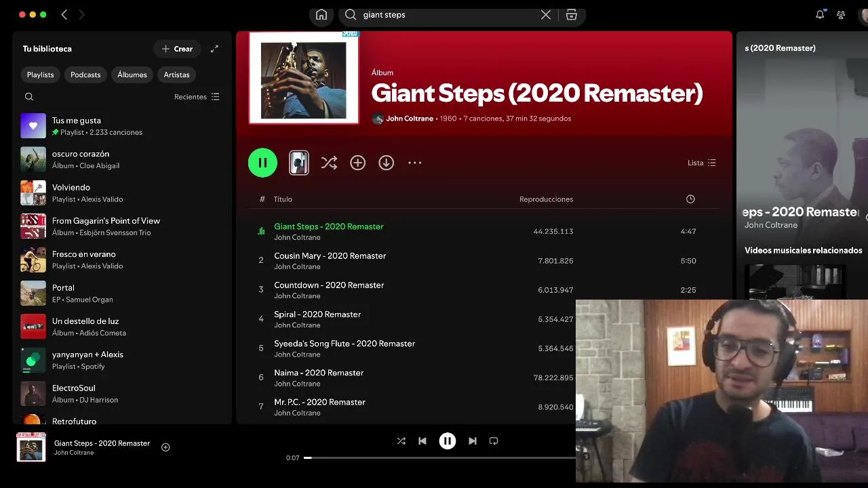Open friend activity icon in top bar

[841, 15]
